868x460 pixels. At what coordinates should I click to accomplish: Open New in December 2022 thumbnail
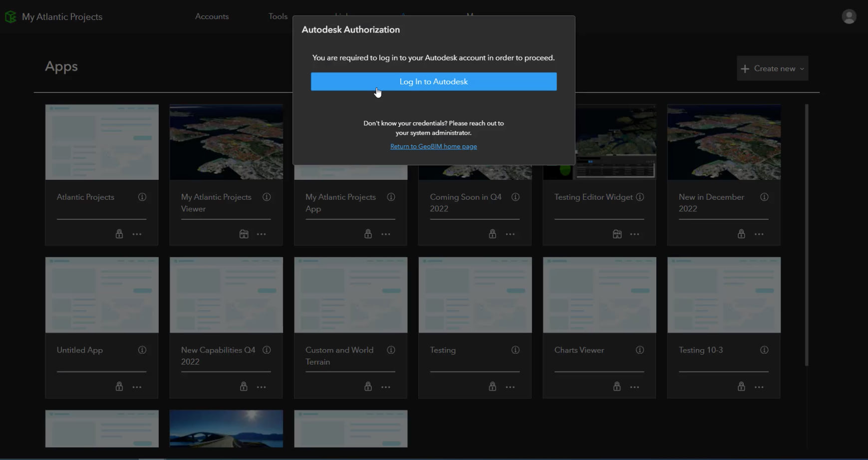pyautogui.click(x=724, y=142)
